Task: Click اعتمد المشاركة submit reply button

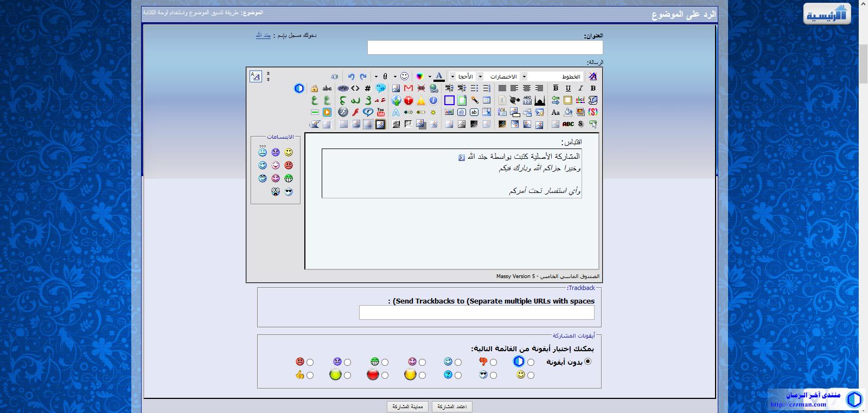Action: pyautogui.click(x=452, y=406)
